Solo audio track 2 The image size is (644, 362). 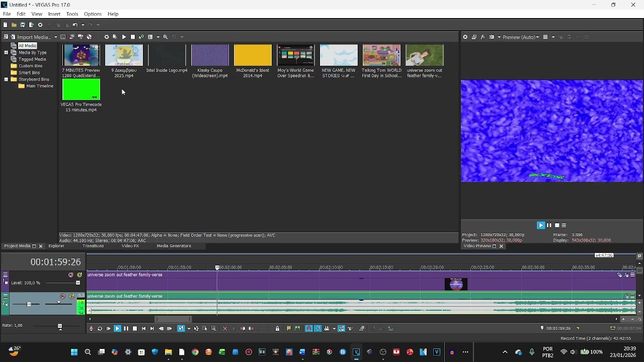pos(71,296)
